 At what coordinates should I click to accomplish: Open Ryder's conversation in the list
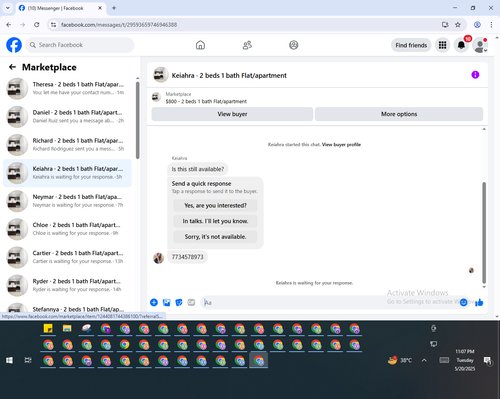click(67, 285)
